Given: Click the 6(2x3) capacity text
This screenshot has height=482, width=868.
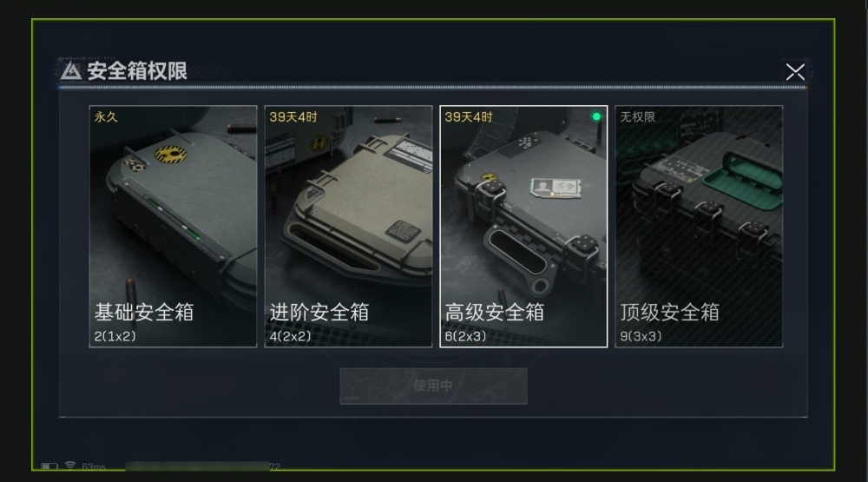Looking at the screenshot, I should 465,336.
